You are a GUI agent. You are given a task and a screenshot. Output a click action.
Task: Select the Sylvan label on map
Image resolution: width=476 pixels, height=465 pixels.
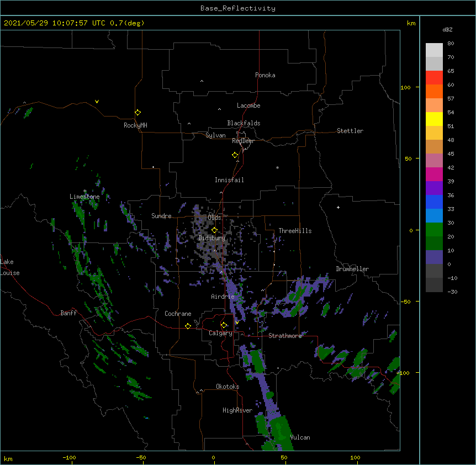click(x=215, y=135)
